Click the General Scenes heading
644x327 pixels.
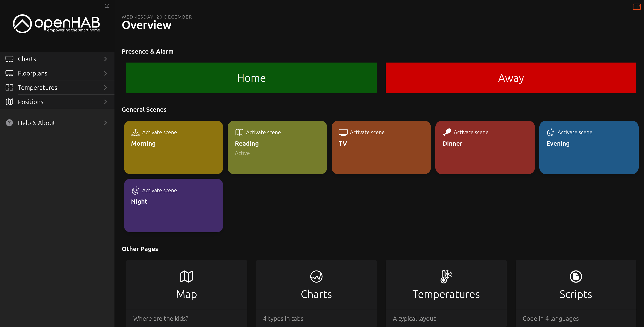coord(144,109)
